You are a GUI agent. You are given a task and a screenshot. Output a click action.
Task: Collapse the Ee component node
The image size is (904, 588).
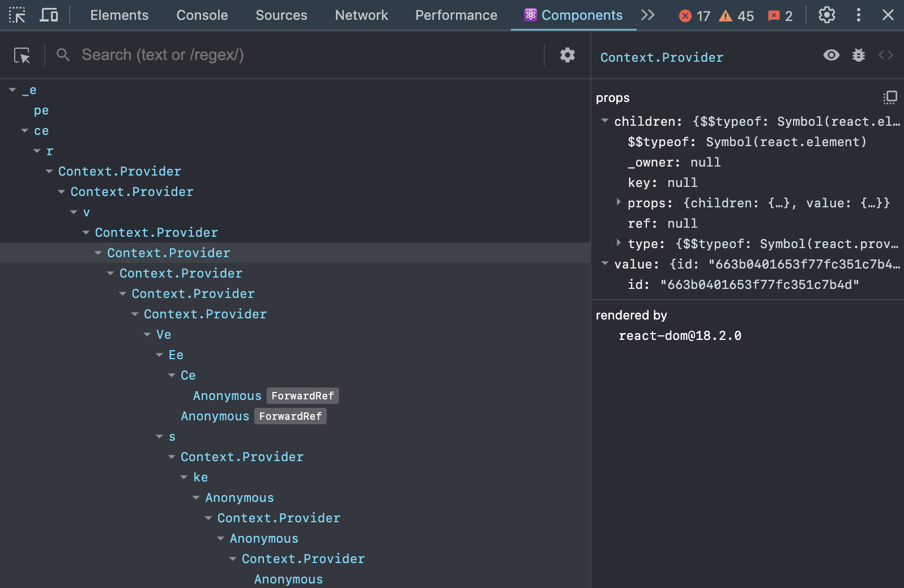tap(159, 355)
